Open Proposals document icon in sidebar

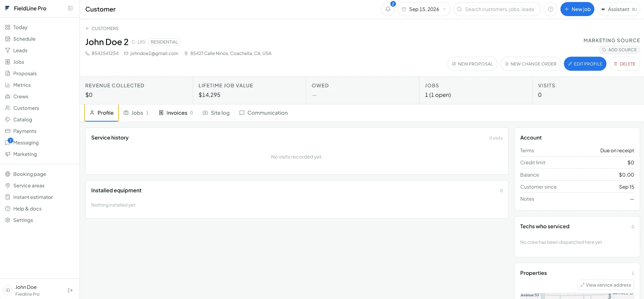point(8,73)
